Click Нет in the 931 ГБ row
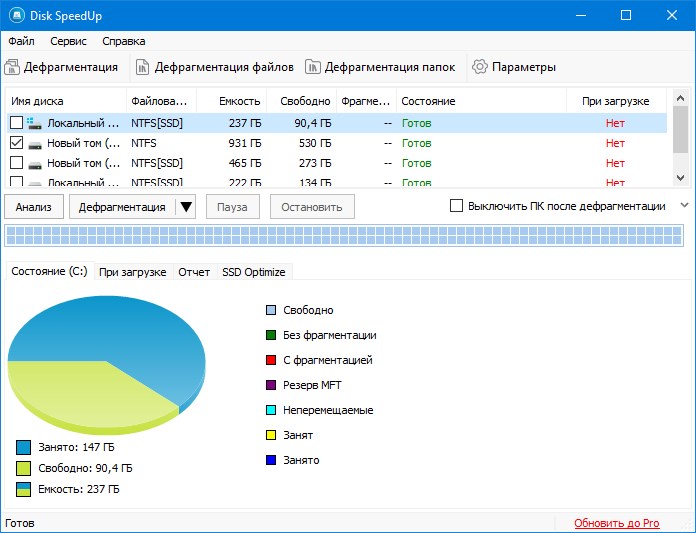This screenshot has height=533, width=696. (x=615, y=143)
